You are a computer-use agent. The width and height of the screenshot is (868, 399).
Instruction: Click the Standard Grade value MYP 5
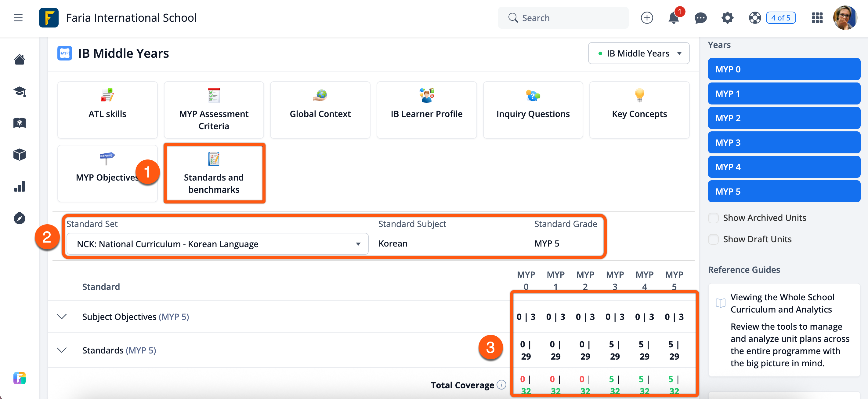click(547, 243)
